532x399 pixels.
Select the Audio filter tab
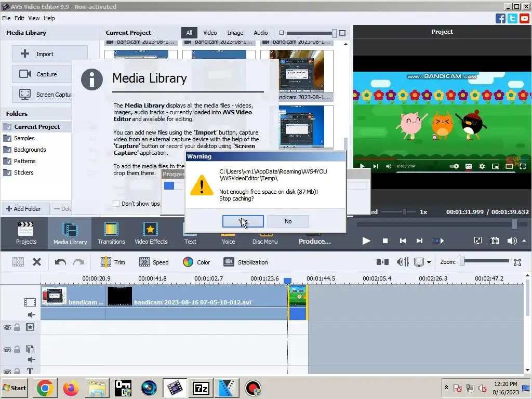tap(261, 33)
